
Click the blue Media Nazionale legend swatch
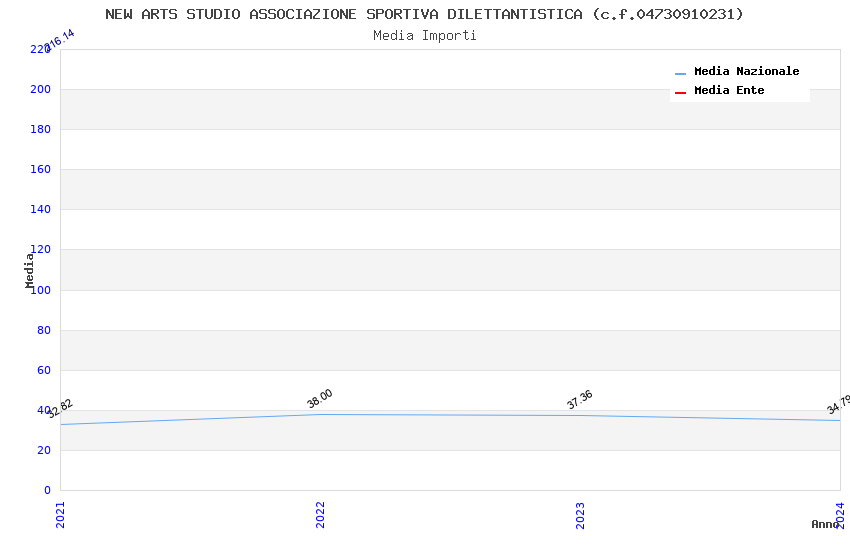(x=680, y=73)
